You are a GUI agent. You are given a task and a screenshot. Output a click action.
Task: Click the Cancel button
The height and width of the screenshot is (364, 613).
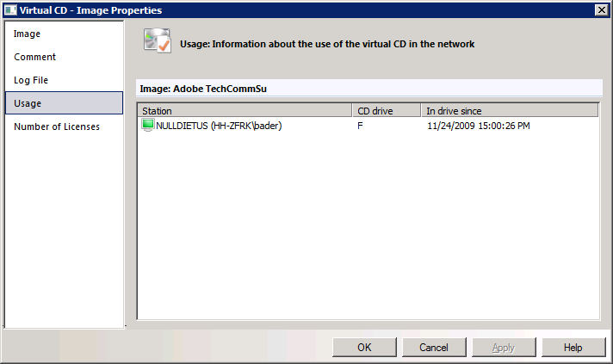[434, 347]
